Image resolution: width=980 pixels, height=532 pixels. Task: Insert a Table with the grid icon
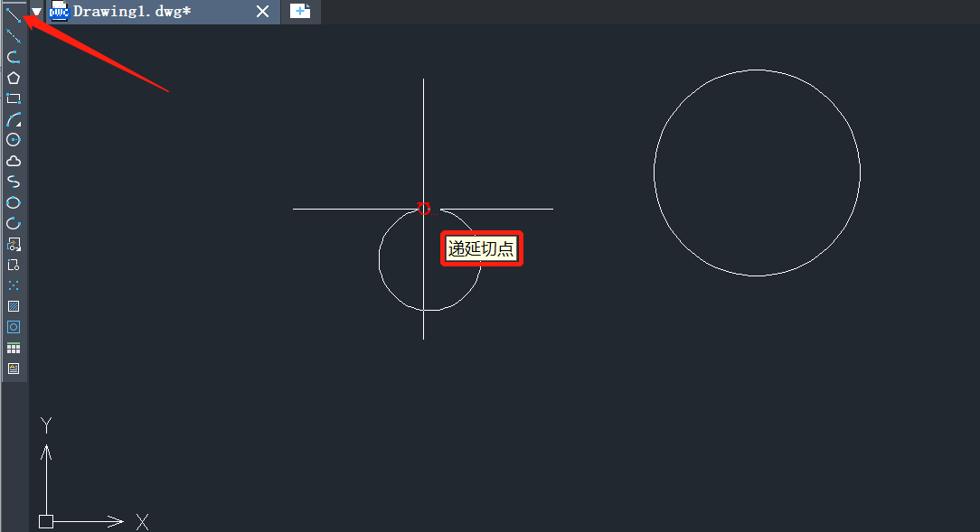pos(14,348)
